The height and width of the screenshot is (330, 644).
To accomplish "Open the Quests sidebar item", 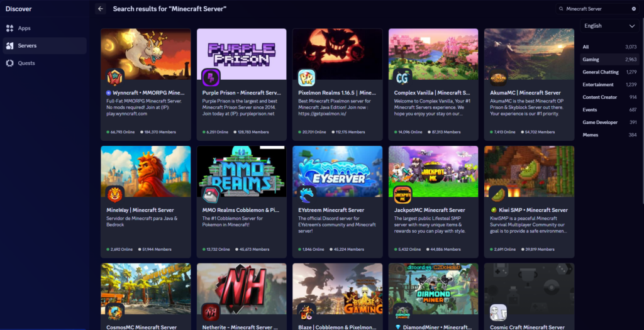I will (45, 63).
